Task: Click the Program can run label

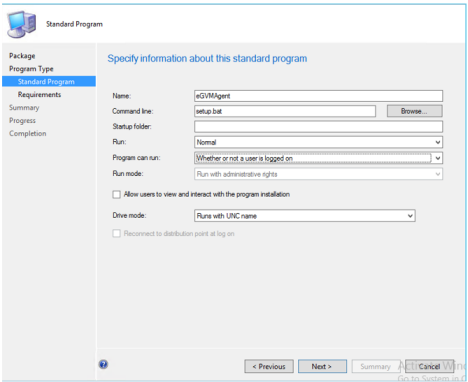Action: pyautogui.click(x=136, y=158)
